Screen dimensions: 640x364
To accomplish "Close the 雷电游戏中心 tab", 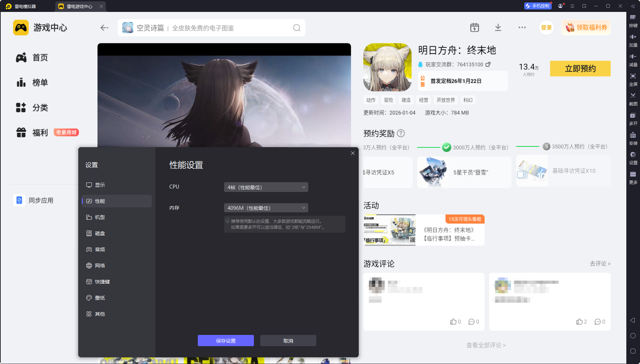I will tap(101, 6).
